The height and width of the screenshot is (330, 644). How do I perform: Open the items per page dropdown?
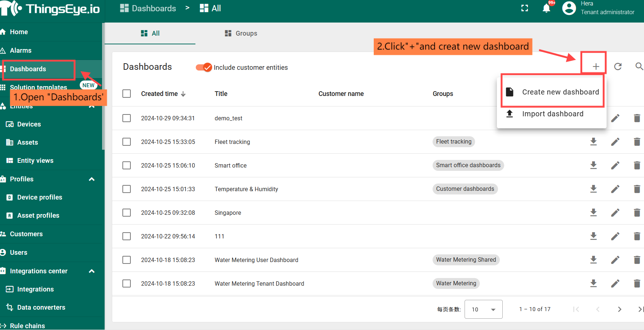coord(483,309)
